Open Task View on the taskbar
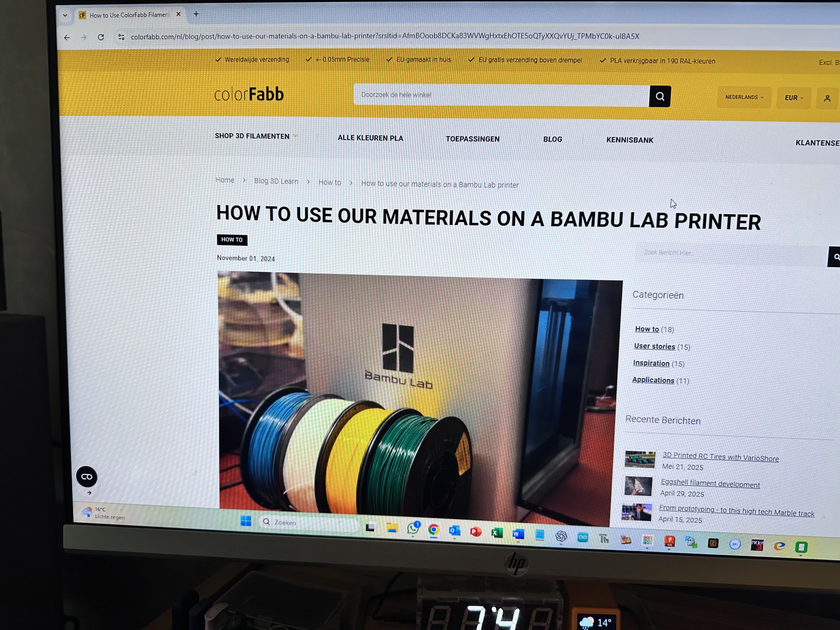Viewport: 840px width, 630px height. click(370, 527)
